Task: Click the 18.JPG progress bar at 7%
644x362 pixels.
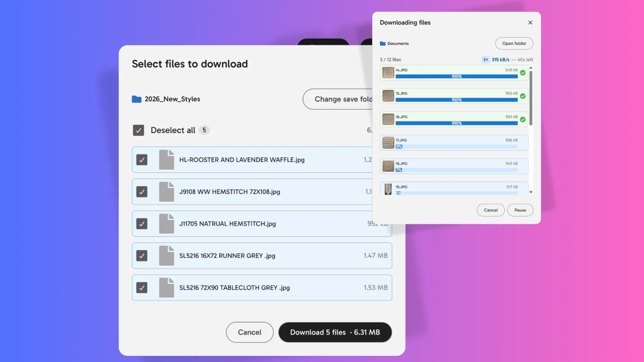Action: [x=457, y=170]
